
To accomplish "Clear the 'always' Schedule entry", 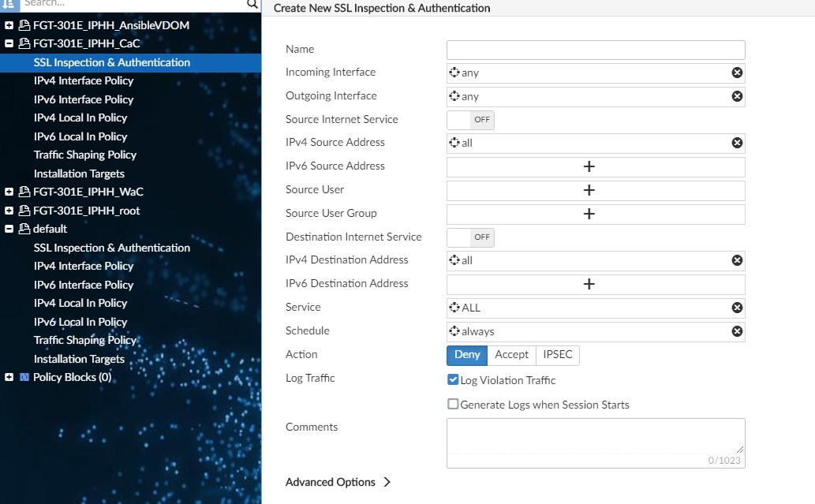I will (x=737, y=331).
